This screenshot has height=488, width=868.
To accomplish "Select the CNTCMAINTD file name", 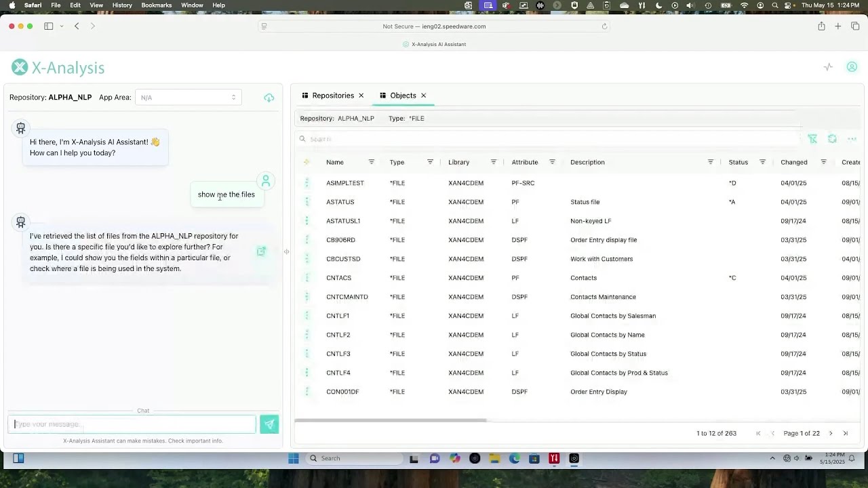I will tap(347, 297).
